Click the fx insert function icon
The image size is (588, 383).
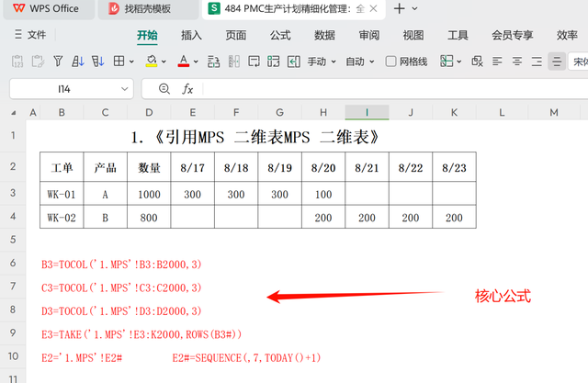pos(187,89)
